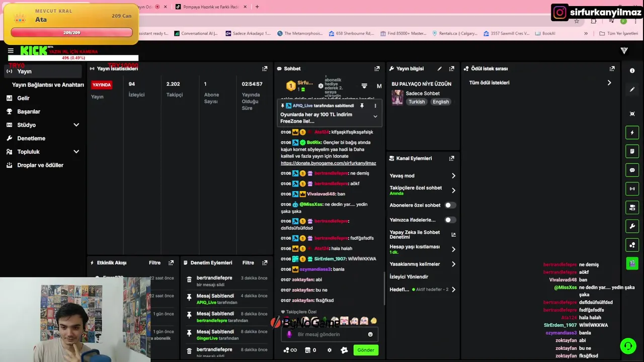Toggle Abonelere özel sohbet switch
Image resolution: width=644 pixels, height=362 pixels.
click(450, 205)
